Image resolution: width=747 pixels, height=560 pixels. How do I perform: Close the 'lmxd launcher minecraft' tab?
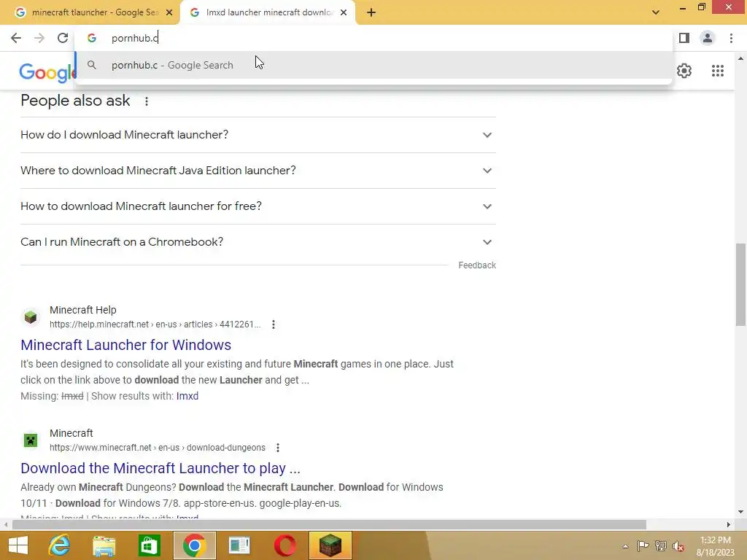pyautogui.click(x=344, y=13)
